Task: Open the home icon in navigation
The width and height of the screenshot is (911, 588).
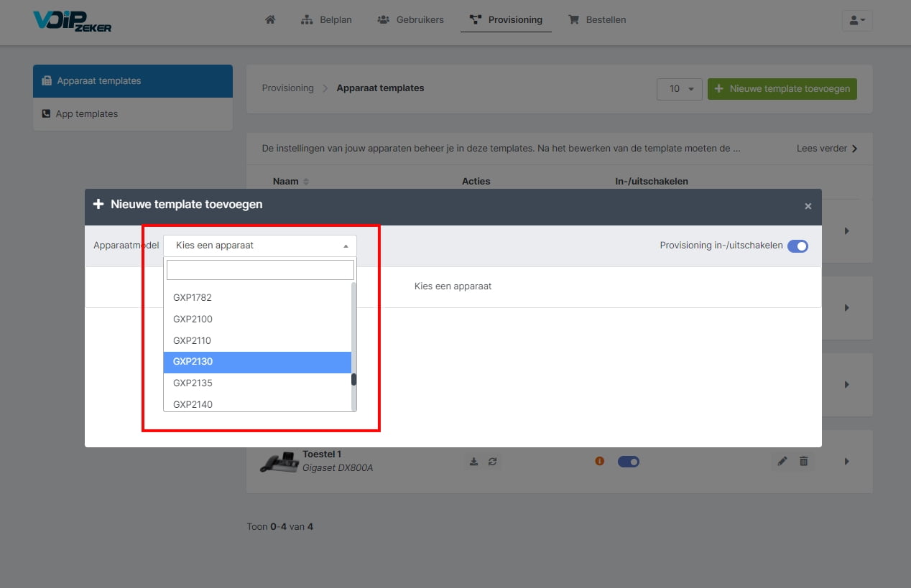Action: pyautogui.click(x=270, y=19)
